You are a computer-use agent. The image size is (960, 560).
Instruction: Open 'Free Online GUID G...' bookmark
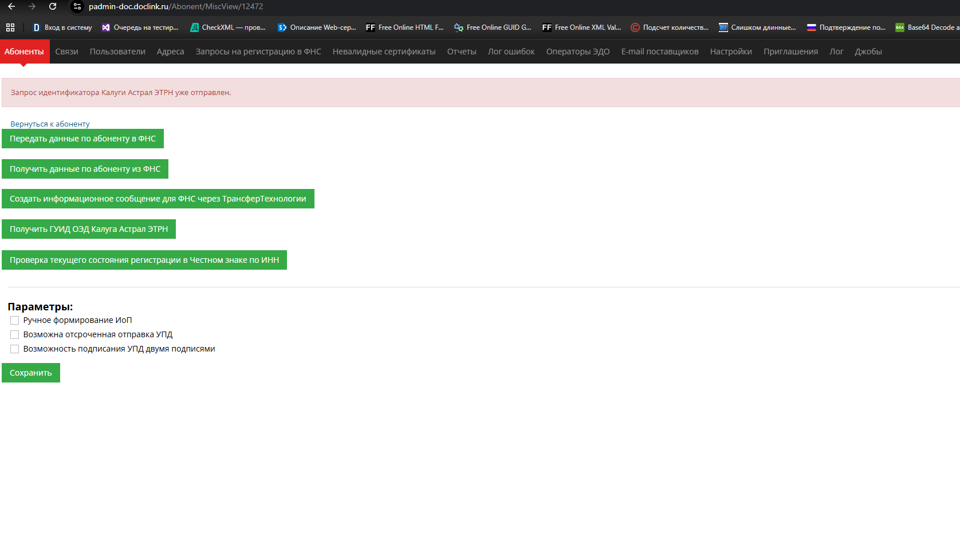click(493, 27)
